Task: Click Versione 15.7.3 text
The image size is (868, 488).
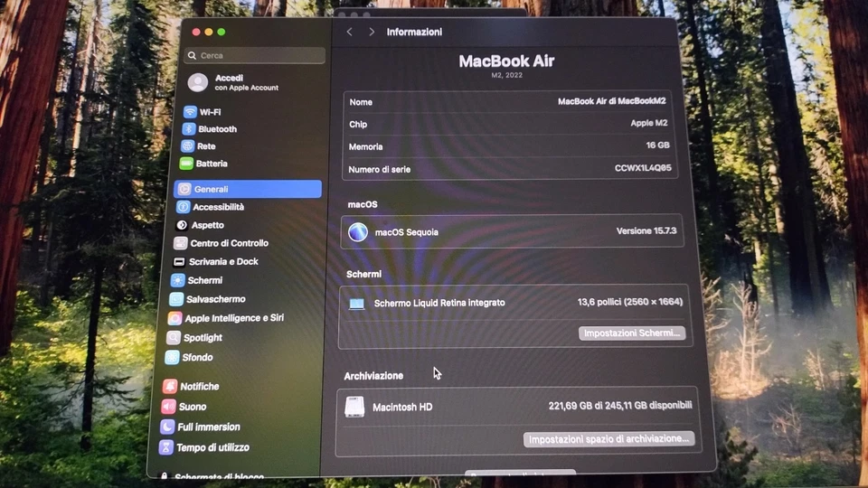Action: (x=646, y=230)
